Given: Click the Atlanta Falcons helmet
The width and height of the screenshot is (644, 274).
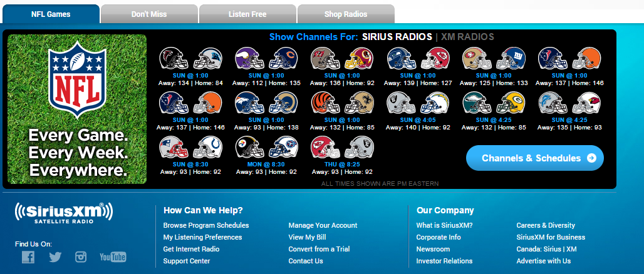Looking at the screenshot, I should click(x=174, y=59).
